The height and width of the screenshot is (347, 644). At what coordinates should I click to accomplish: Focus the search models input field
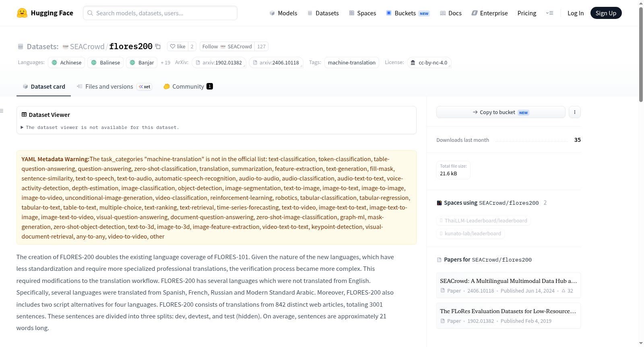(160, 13)
